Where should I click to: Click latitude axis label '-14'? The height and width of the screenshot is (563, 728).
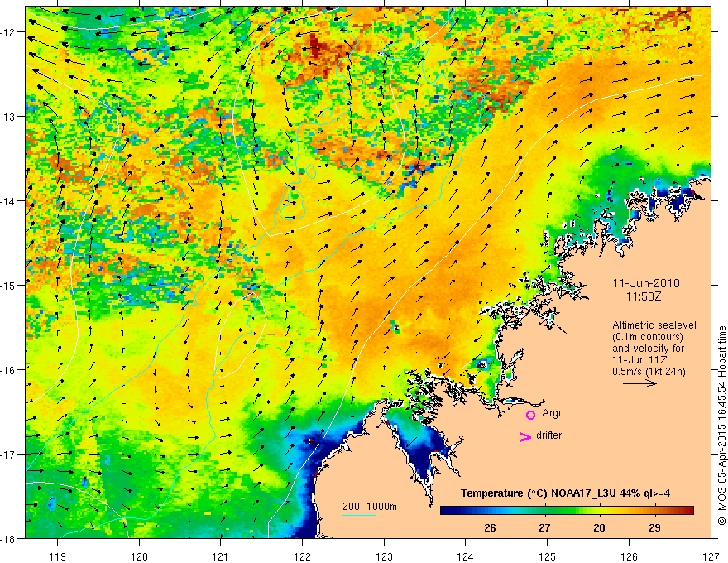[x=8, y=201]
